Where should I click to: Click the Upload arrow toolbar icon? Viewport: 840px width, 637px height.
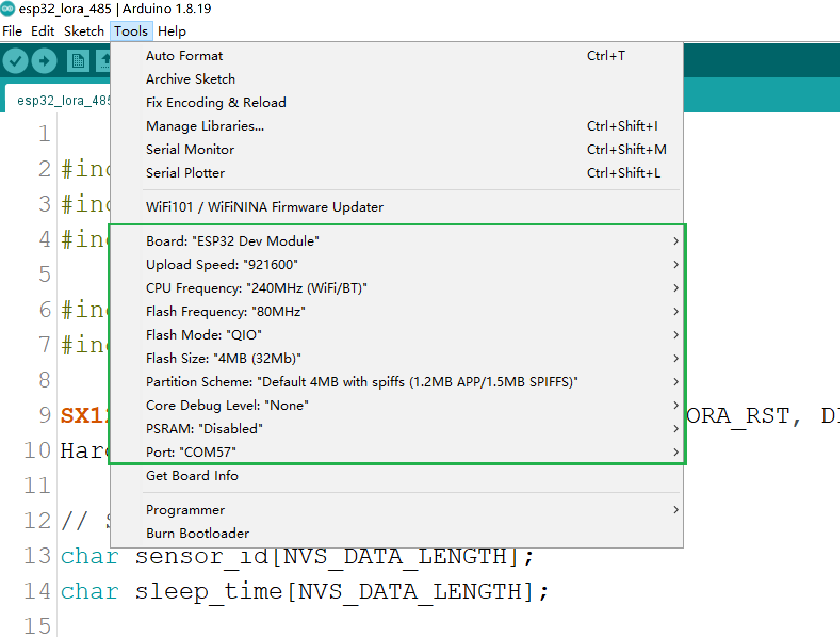44,61
